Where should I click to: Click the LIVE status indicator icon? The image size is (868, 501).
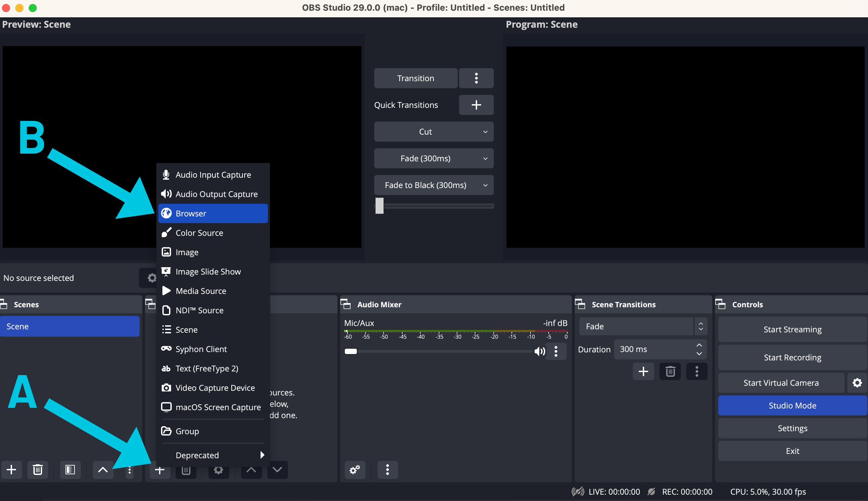click(578, 492)
